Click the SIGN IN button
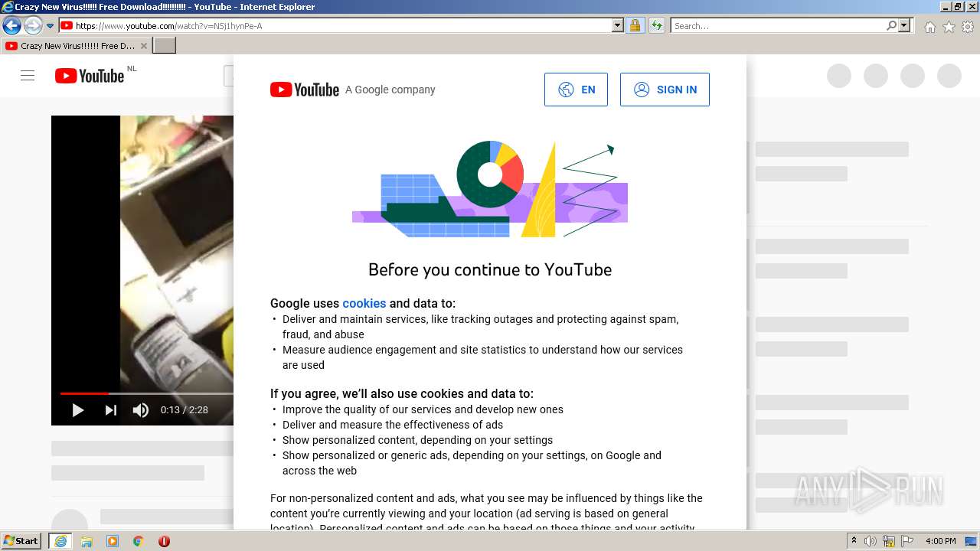The height and width of the screenshot is (551, 980). [x=665, y=90]
